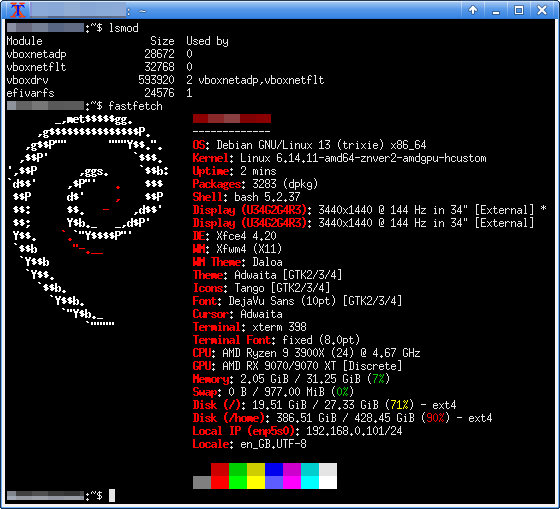Click the Display line ending with an asterisk
This screenshot has width=560, height=509.
[x=370, y=210]
